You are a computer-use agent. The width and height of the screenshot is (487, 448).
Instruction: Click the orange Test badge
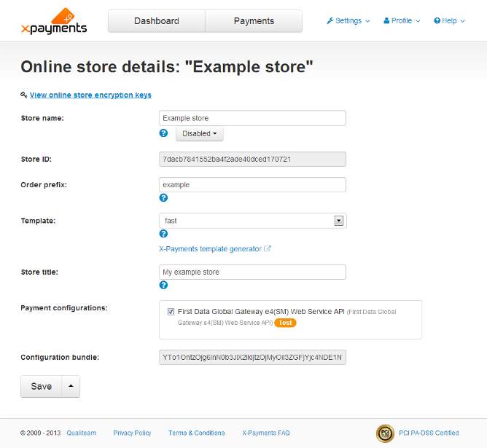285,323
